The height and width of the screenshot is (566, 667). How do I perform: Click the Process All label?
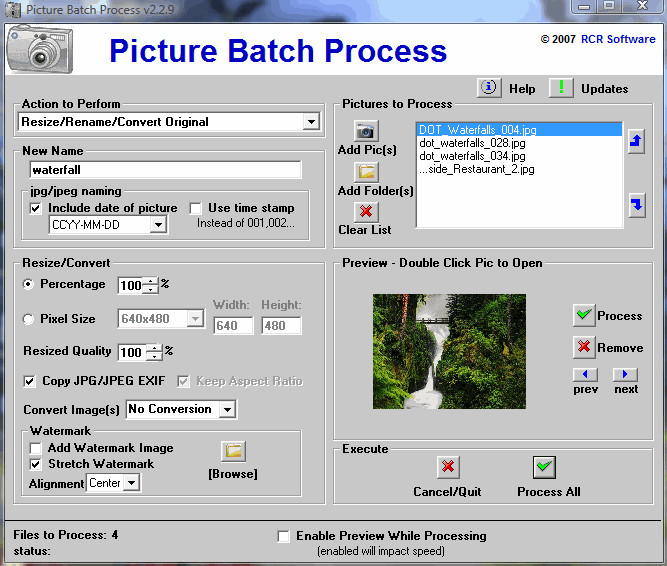(549, 492)
